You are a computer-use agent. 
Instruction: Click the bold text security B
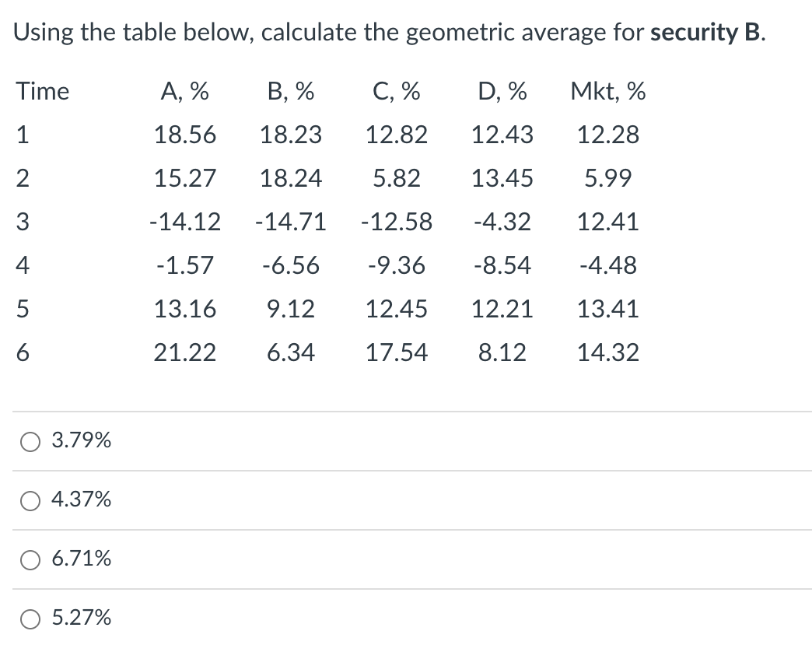(698, 32)
